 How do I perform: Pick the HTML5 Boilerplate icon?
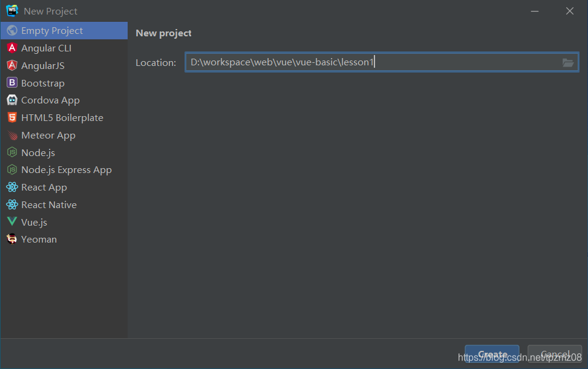point(12,117)
